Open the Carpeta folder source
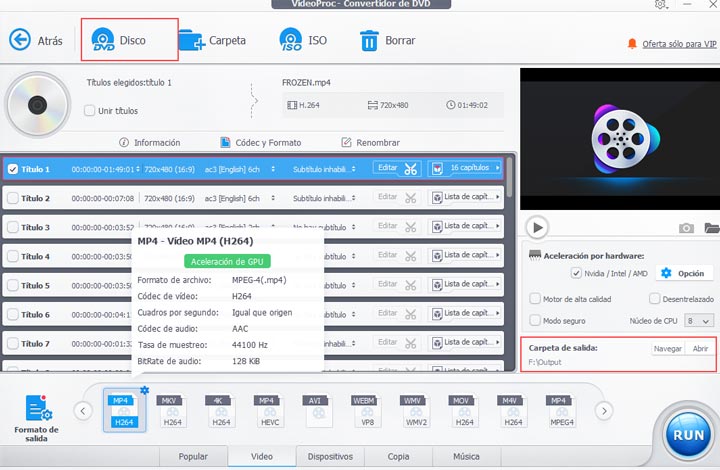Image resolution: width=720 pixels, height=470 pixels. coord(212,40)
